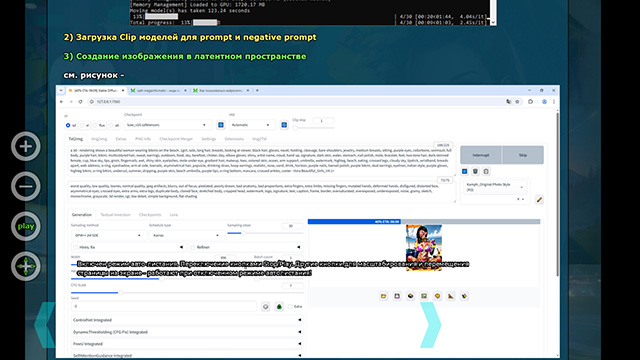This screenshot has width=640, height=360.
Task: Expand DynamicThresholding (CFG-Fix) Integrated accordion
Action: (x=187, y=332)
